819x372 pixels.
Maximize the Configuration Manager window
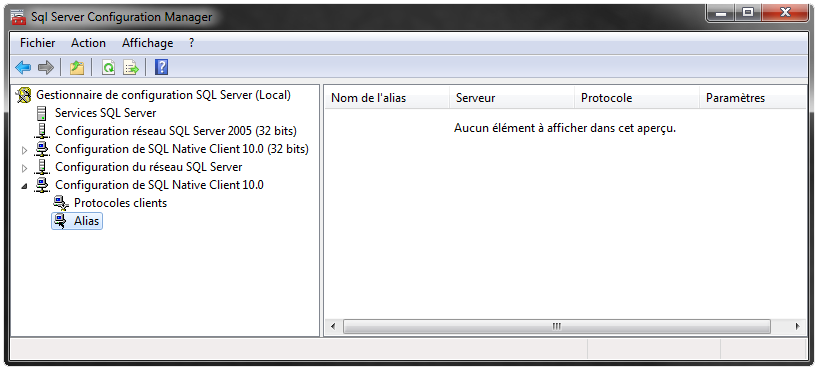click(748, 14)
